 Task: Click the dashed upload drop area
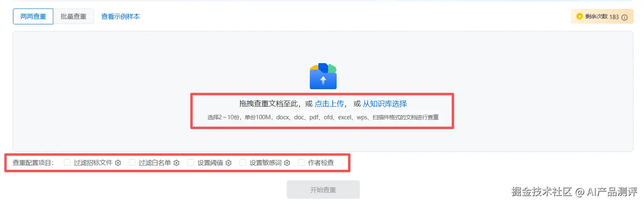[323, 92]
